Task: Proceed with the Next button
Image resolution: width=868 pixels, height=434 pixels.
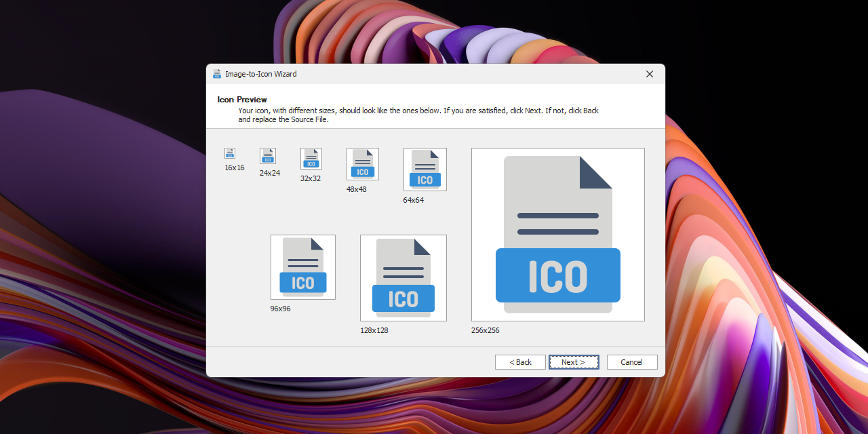Action: tap(574, 362)
